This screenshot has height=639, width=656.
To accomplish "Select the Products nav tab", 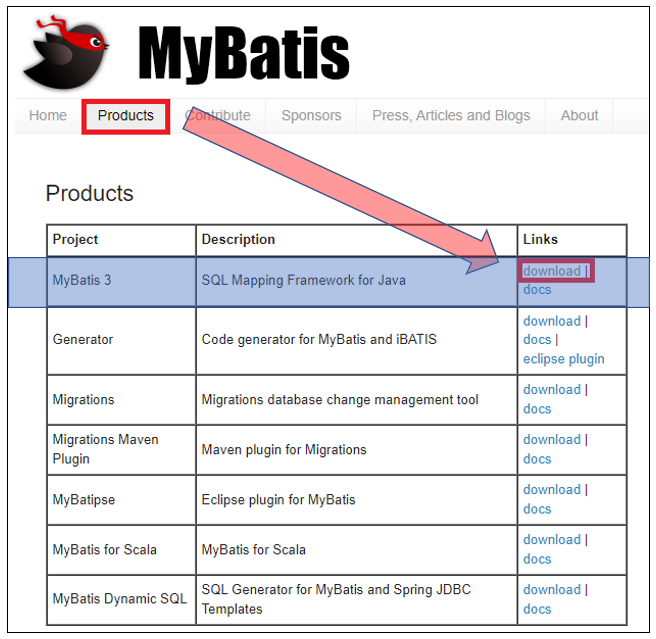I will 126,115.
